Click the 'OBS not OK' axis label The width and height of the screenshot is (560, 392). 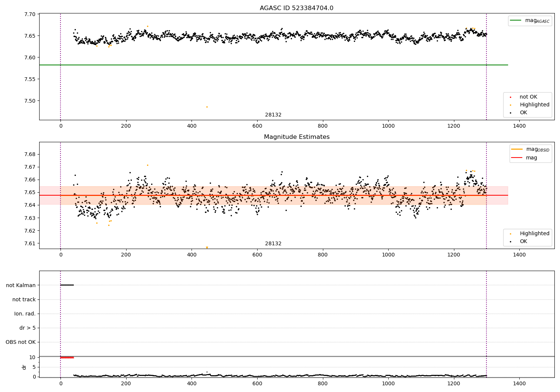pyautogui.click(x=21, y=342)
